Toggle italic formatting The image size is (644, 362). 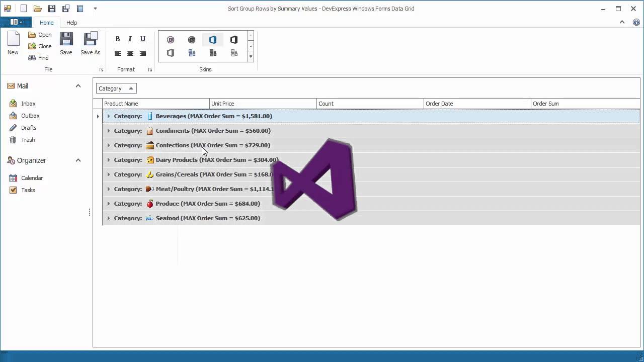pyautogui.click(x=130, y=39)
